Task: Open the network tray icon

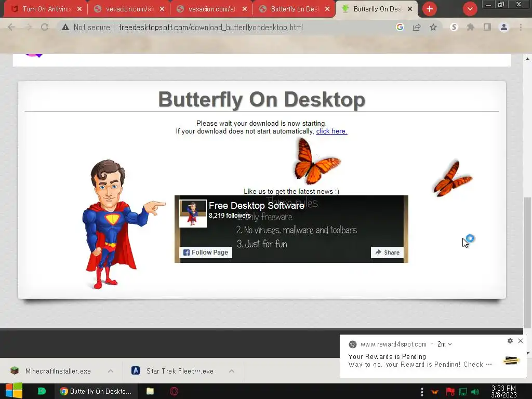Action: [x=463, y=392]
